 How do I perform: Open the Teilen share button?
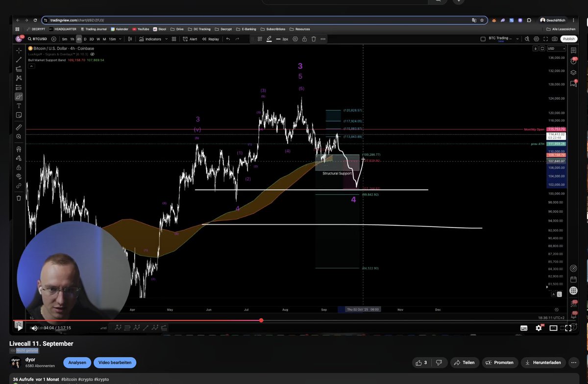click(x=464, y=362)
